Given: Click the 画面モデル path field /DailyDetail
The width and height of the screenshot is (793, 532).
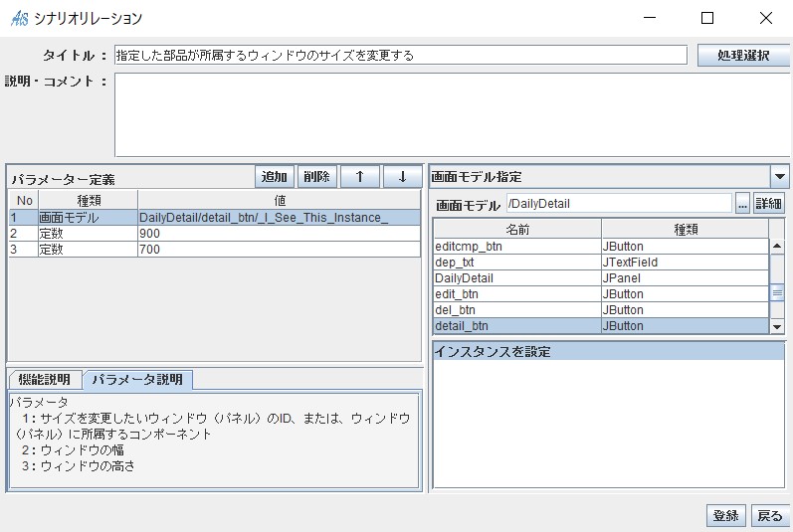Looking at the screenshot, I should click(x=618, y=204).
